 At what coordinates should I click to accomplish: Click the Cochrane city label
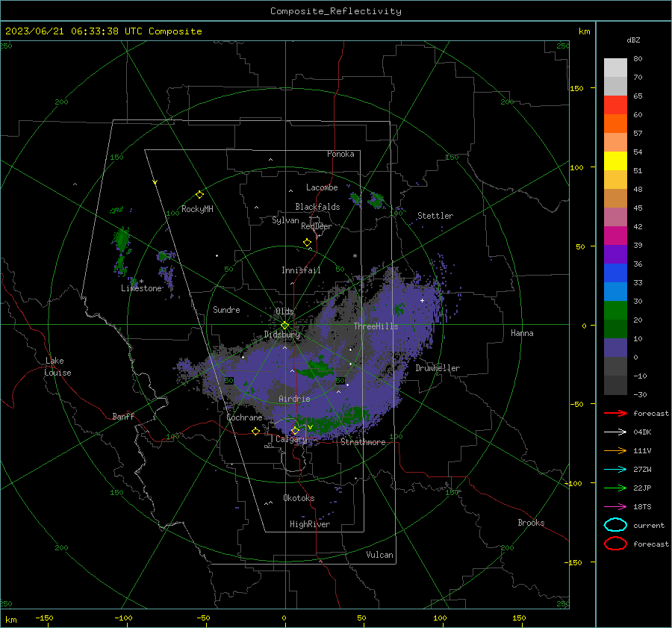(244, 417)
